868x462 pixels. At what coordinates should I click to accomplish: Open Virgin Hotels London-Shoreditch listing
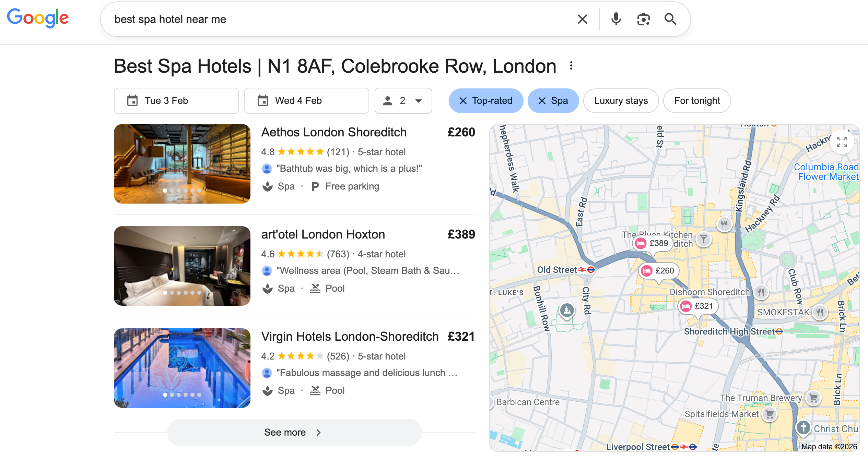(350, 337)
